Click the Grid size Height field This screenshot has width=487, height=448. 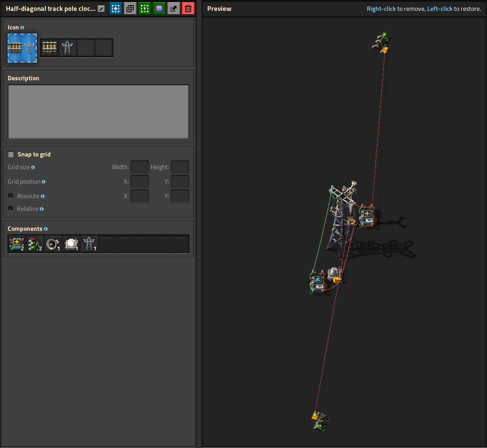tap(180, 167)
